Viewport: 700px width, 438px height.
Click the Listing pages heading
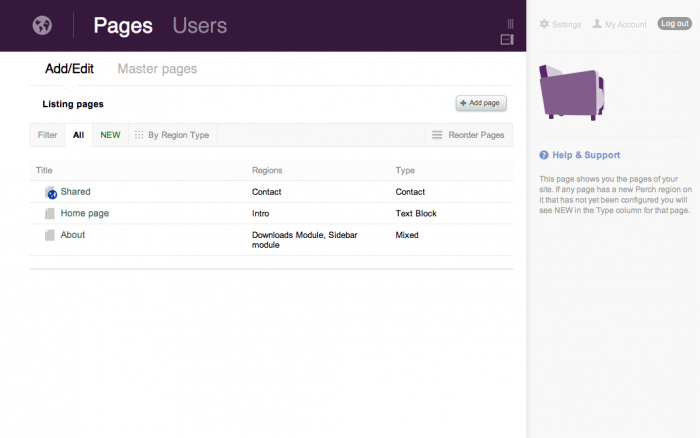[x=73, y=104]
